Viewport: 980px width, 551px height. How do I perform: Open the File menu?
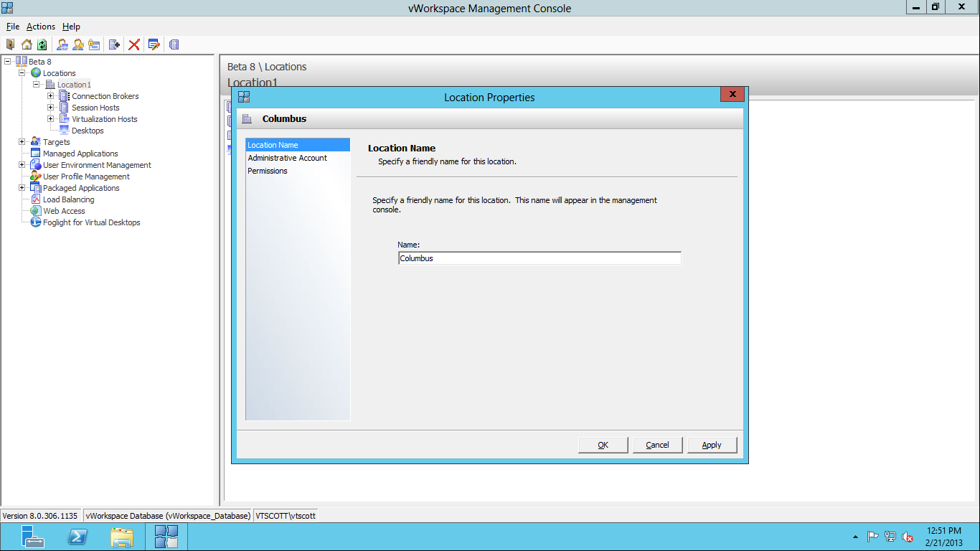pos(13,27)
